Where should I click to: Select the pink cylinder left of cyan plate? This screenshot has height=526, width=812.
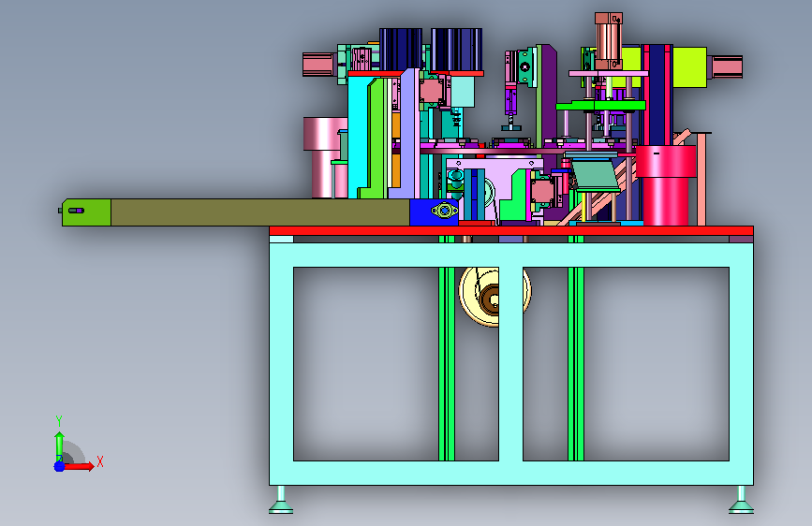click(x=325, y=157)
